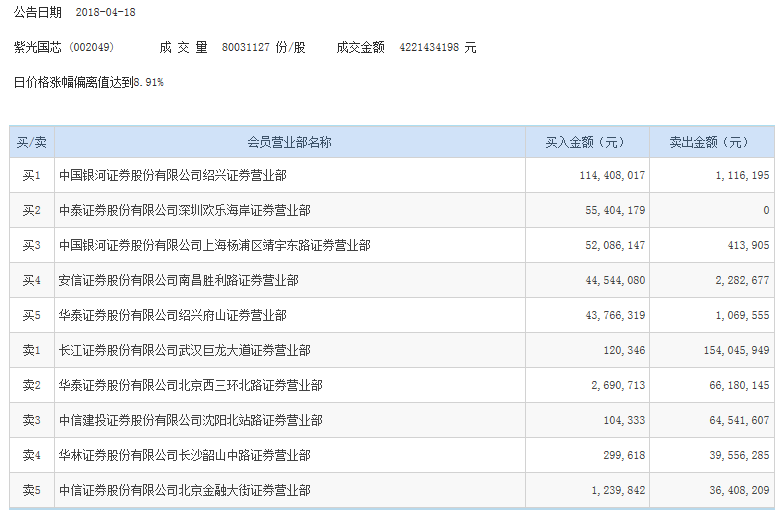This screenshot has width=783, height=517.
Task: Click the 卖3 rank cell
Action: click(x=31, y=420)
